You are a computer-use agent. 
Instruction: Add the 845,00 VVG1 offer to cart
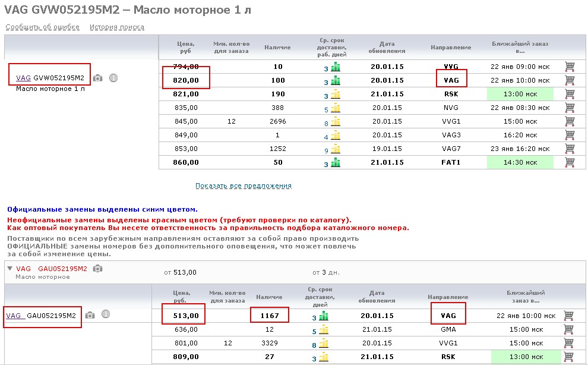(570, 121)
